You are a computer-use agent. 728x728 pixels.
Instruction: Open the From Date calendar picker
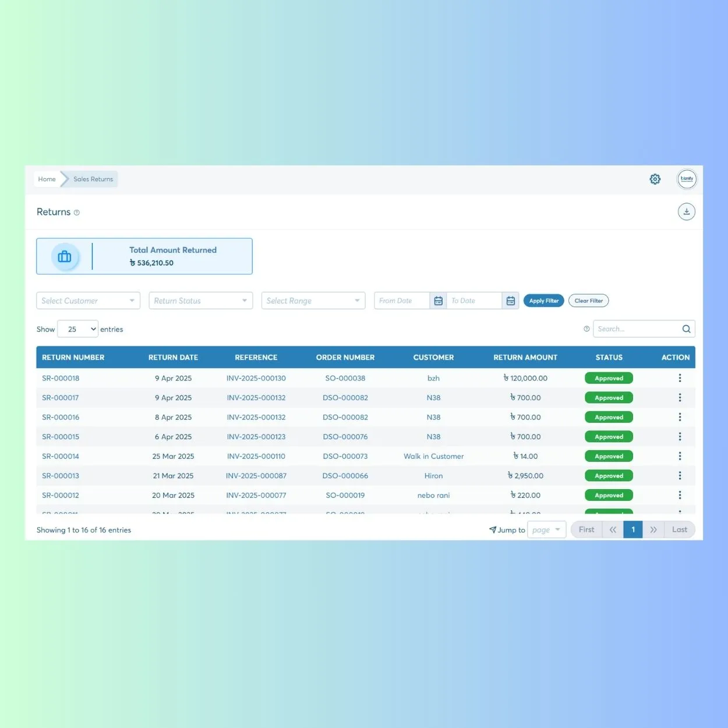438,300
